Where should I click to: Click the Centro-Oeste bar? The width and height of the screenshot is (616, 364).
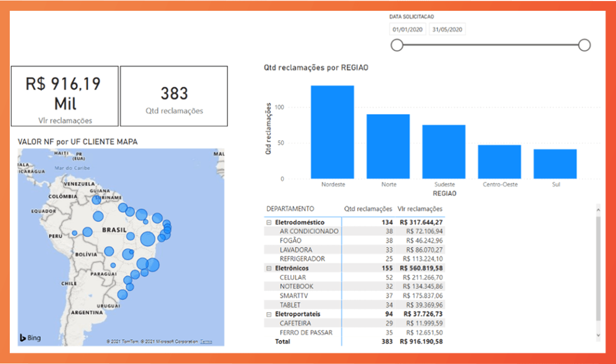pos(499,162)
